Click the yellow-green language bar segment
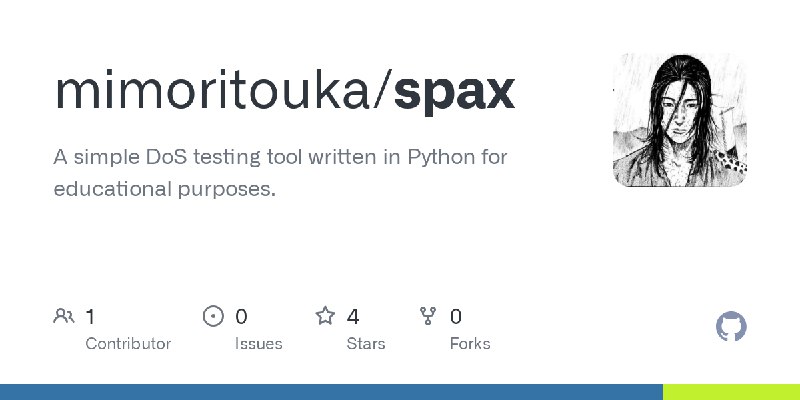The width and height of the screenshot is (800, 400). tap(731, 392)
